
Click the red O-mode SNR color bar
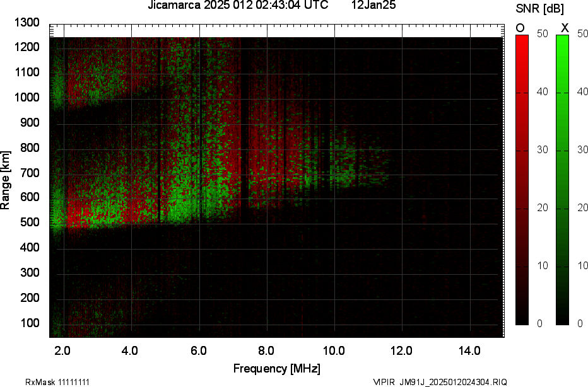[x=522, y=180]
